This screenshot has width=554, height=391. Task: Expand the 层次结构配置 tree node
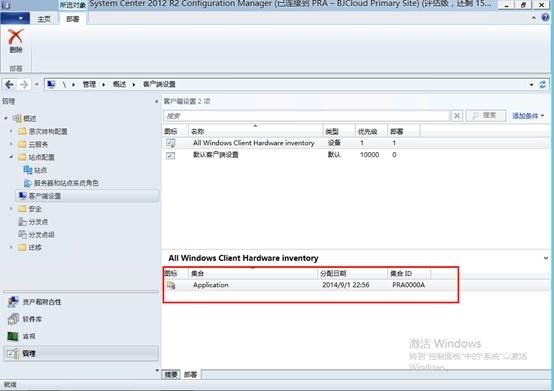11,131
